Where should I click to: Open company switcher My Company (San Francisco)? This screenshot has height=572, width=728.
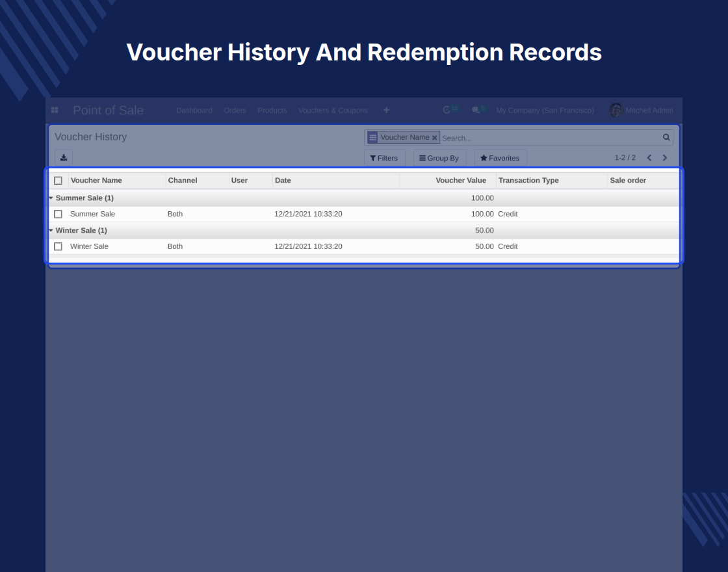(545, 110)
